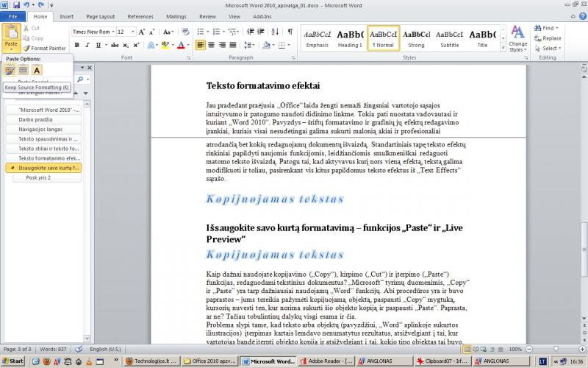588x368 pixels.
Task: Click the Save icon in quick access toolbar
Action: point(16,5)
